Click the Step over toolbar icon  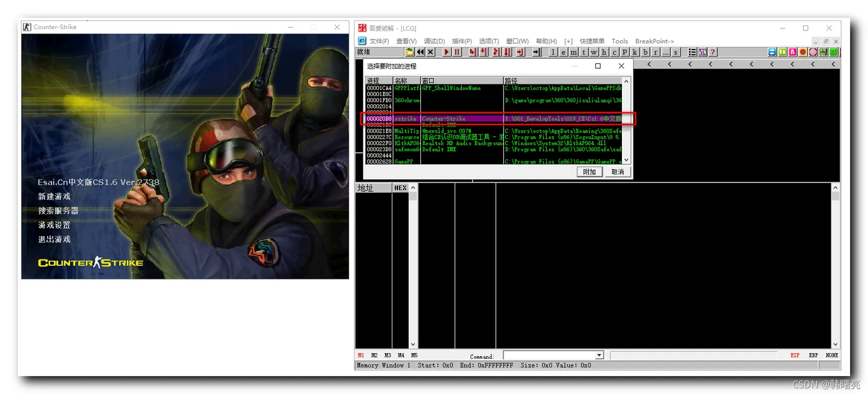484,52
